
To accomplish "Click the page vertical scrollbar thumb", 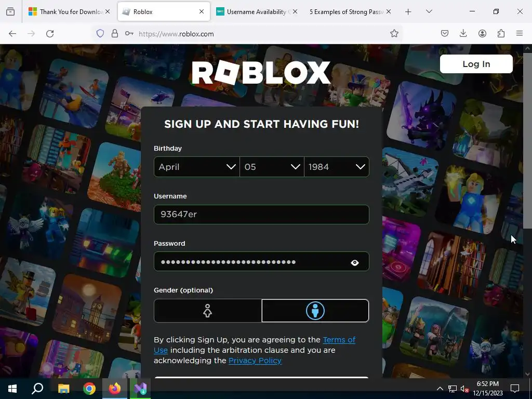I will 527,140.
